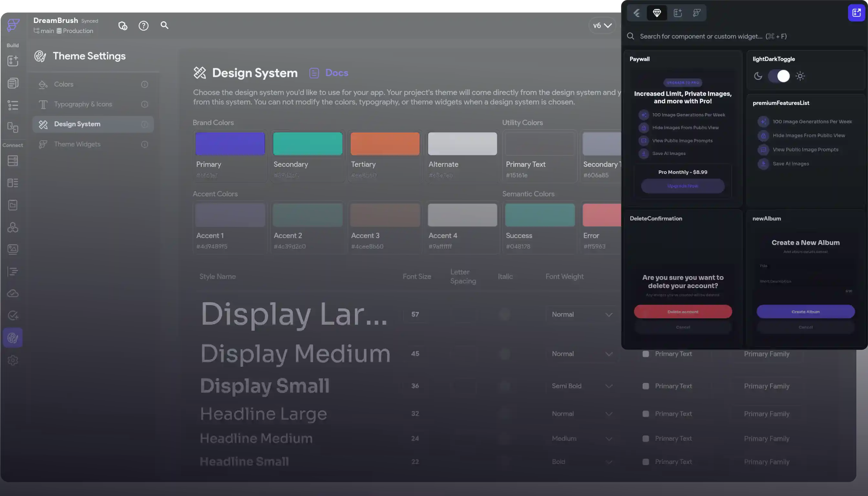Open the project search icon
868x496 pixels.
(164, 25)
